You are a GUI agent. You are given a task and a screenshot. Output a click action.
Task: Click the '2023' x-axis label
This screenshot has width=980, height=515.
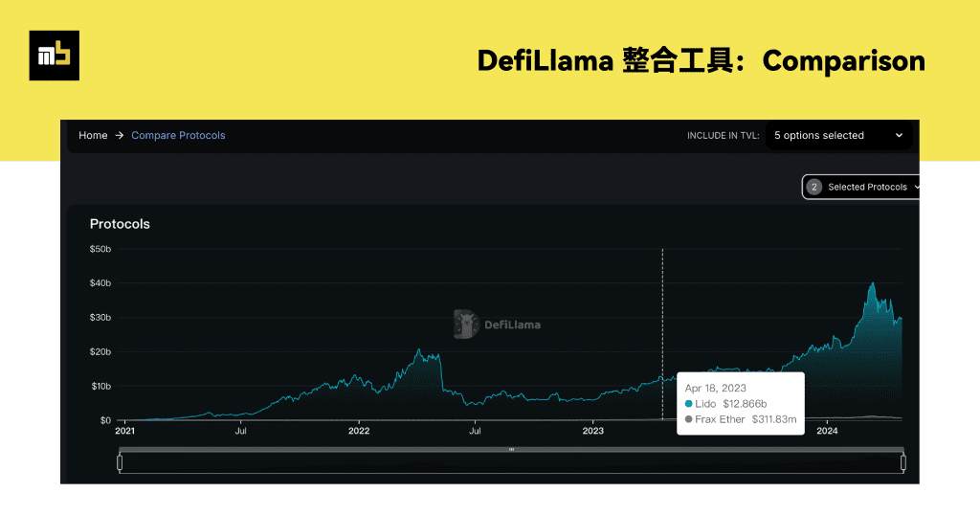(x=593, y=431)
